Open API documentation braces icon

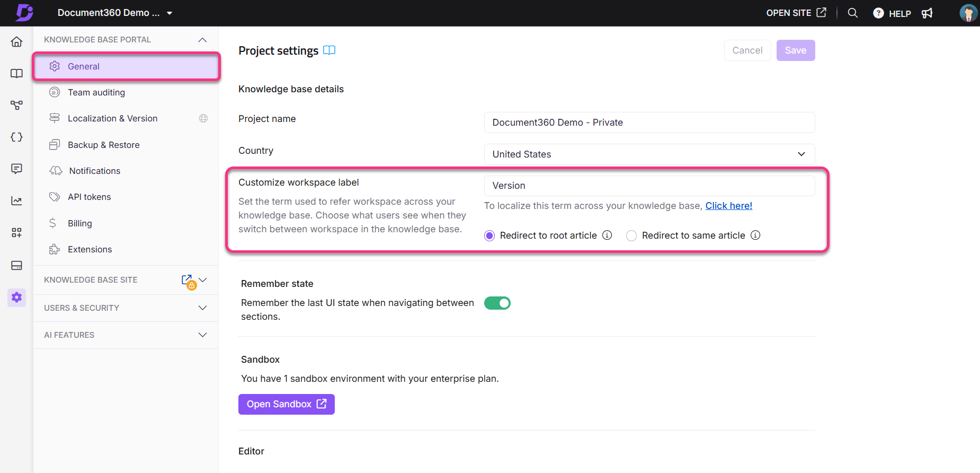pos(16,137)
